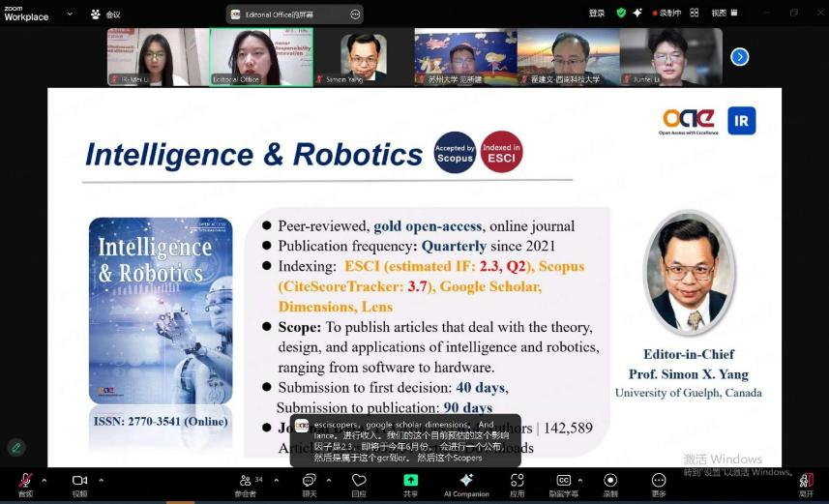Click the record button

click(610, 481)
